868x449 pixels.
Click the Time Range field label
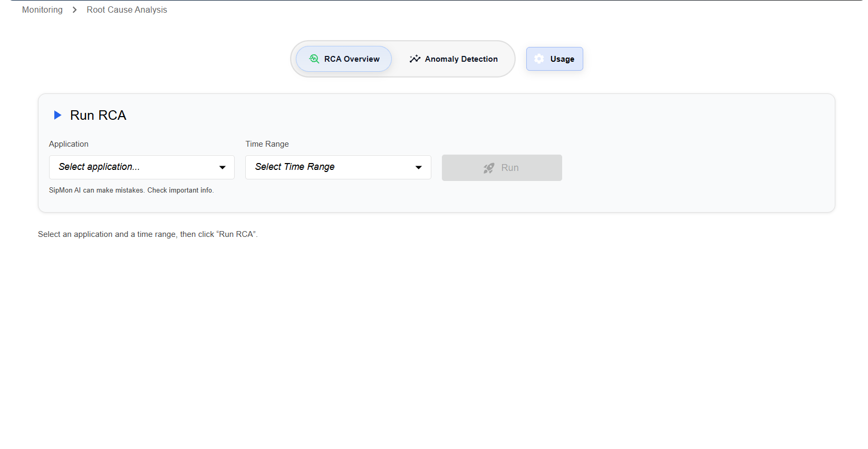(267, 144)
